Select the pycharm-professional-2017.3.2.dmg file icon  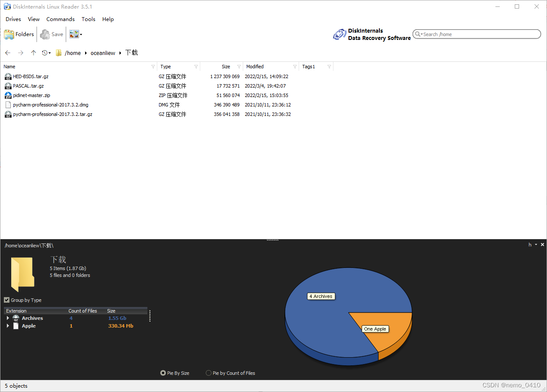[8, 105]
